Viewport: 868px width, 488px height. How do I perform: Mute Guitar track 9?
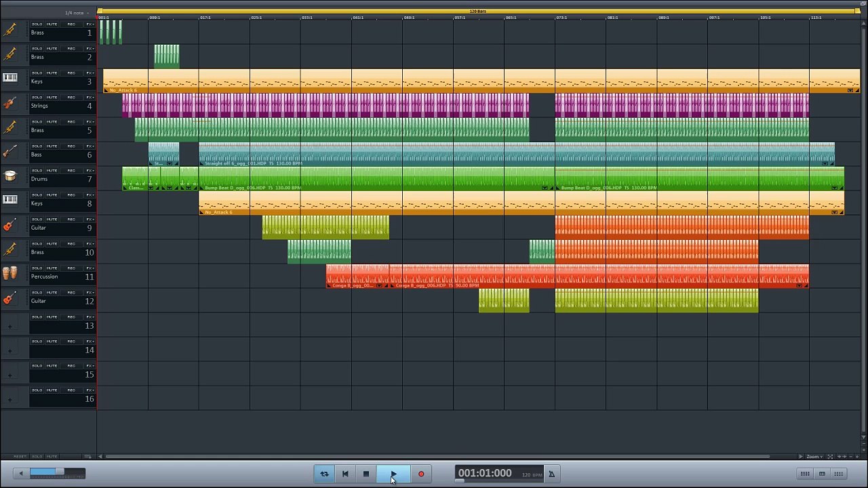pyautogui.click(x=52, y=220)
